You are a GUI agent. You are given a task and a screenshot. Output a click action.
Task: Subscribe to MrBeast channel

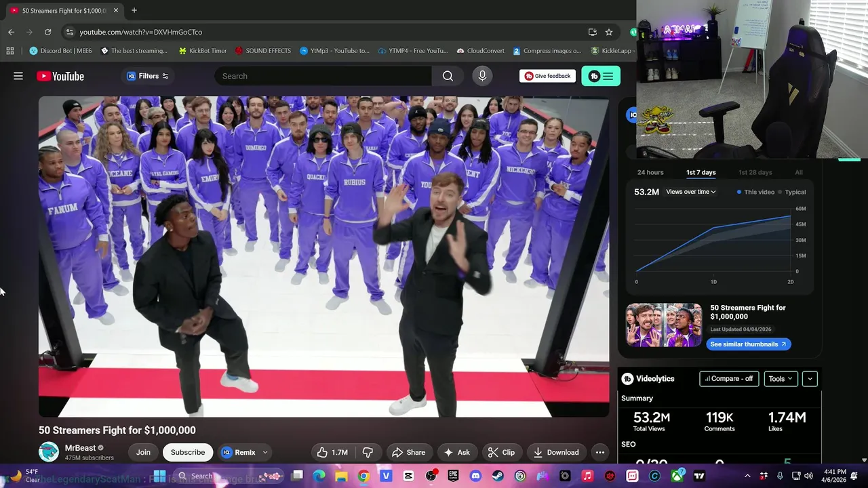pyautogui.click(x=188, y=452)
